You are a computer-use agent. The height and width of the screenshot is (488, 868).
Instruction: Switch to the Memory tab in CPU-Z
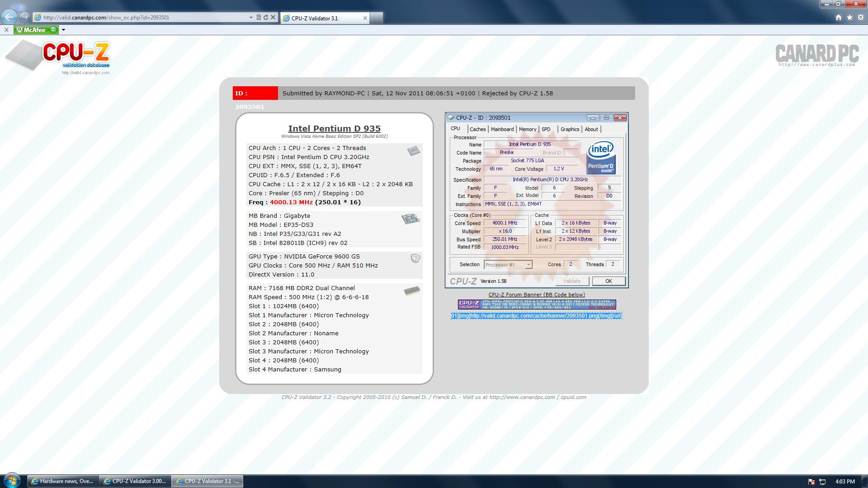(x=527, y=129)
